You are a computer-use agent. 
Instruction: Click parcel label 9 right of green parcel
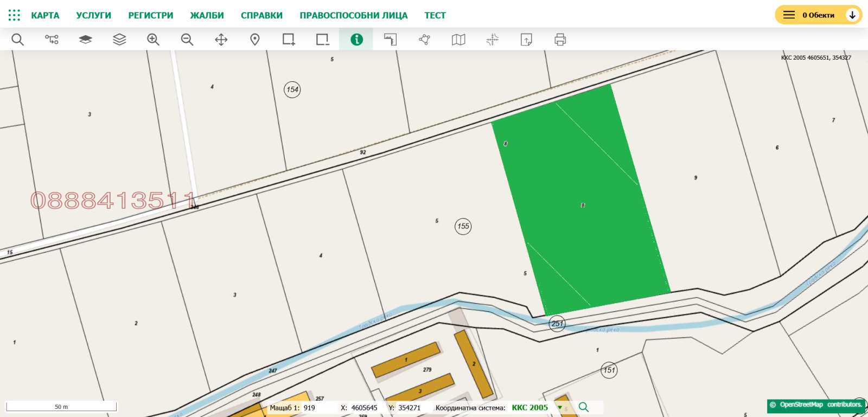(695, 178)
